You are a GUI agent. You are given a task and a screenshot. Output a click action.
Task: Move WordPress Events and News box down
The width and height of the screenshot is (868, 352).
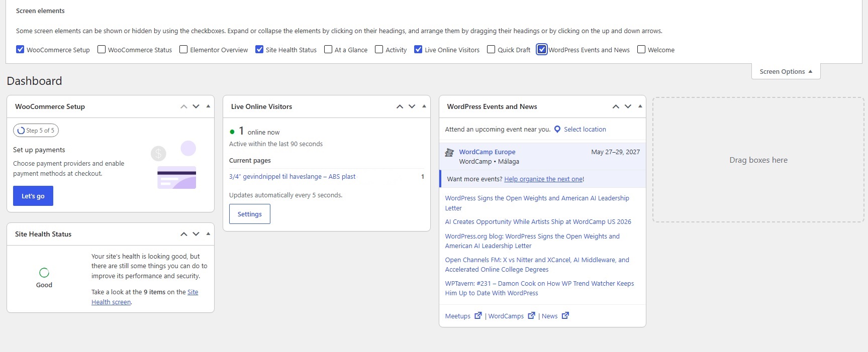628,106
